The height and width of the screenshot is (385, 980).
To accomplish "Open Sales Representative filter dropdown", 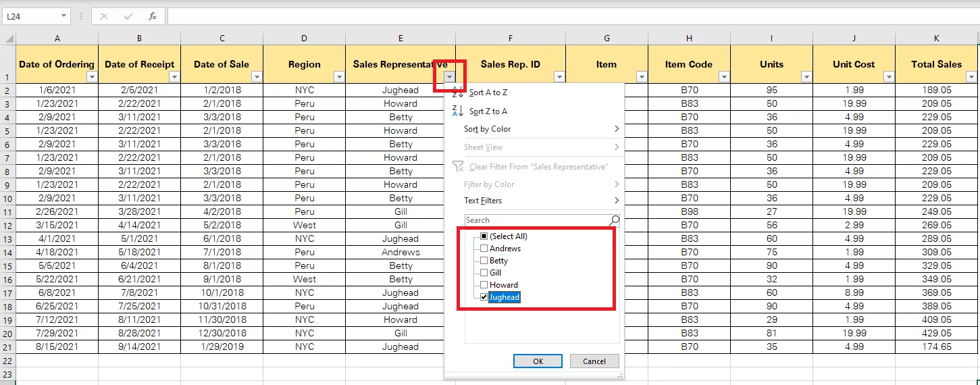I will click(450, 78).
